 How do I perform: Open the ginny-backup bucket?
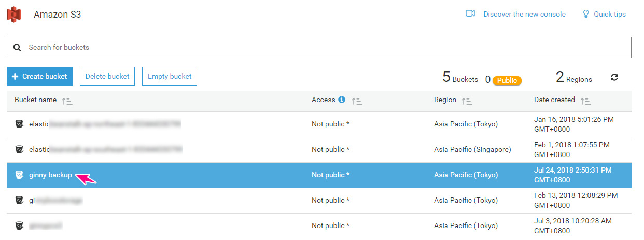tap(50, 175)
